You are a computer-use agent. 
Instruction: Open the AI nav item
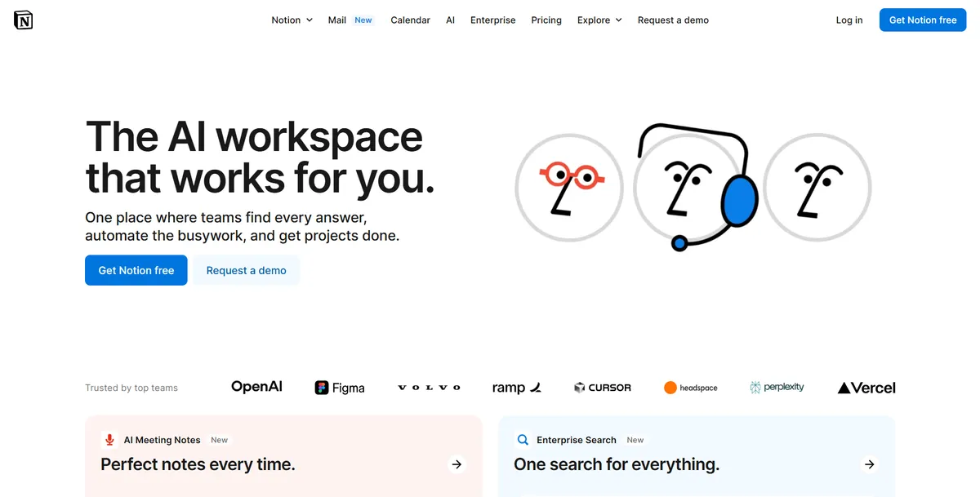[x=450, y=20]
